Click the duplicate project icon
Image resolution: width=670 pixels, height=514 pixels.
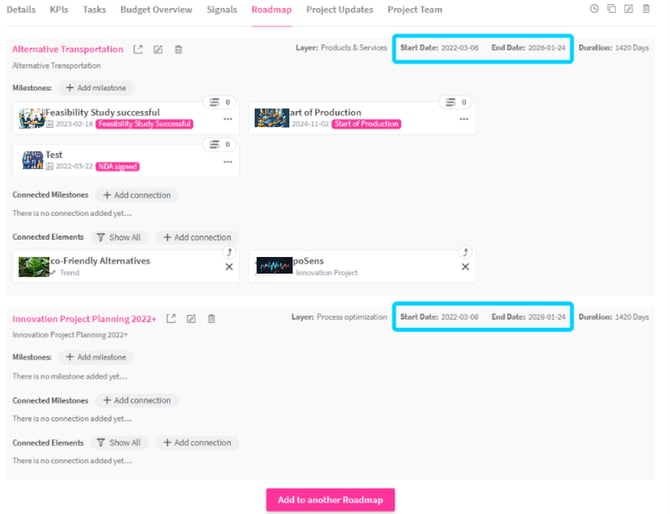click(x=611, y=9)
